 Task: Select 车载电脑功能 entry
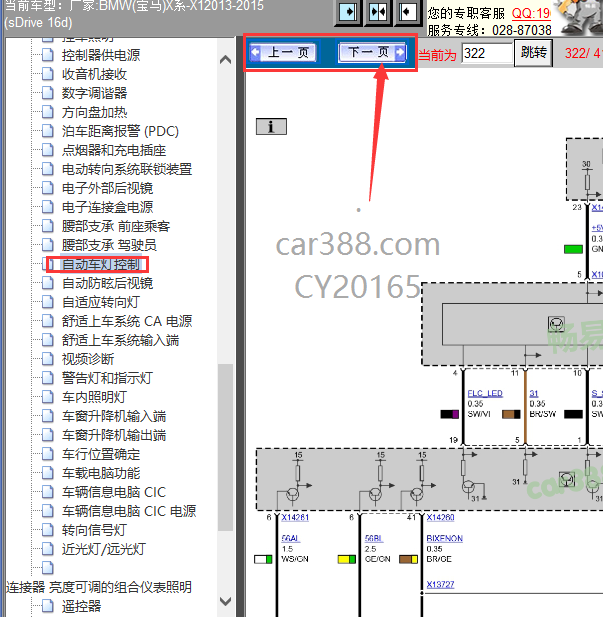click(x=101, y=473)
